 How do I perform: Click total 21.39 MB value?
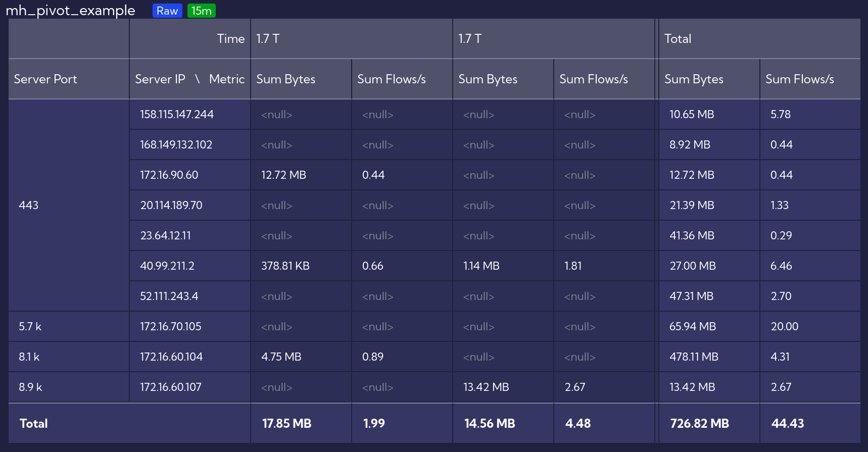692,206
